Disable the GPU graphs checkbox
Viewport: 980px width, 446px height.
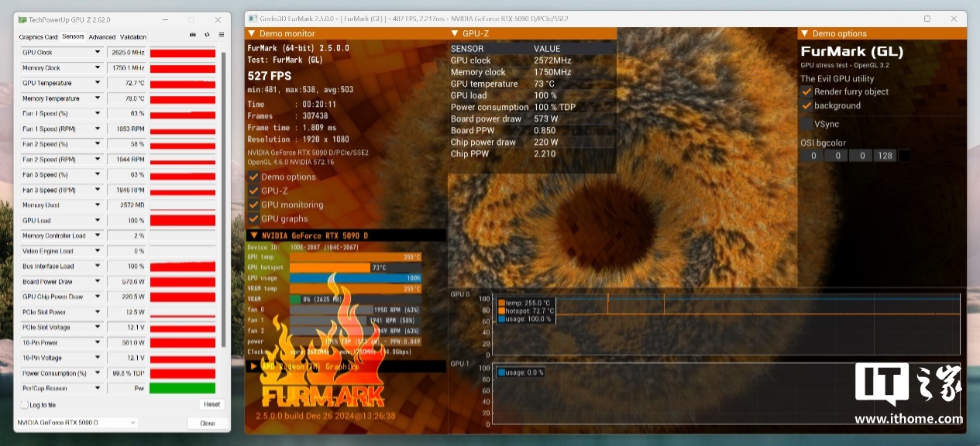point(253,219)
